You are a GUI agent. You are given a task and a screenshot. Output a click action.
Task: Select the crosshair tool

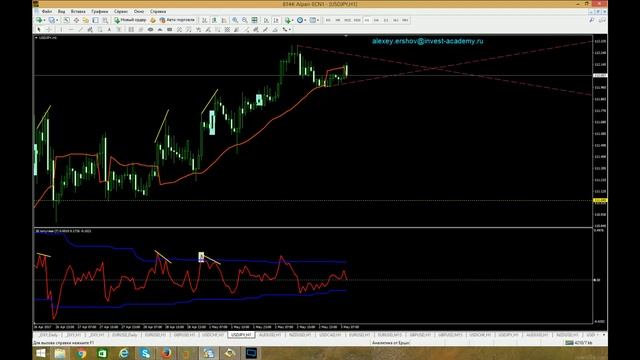49,29
